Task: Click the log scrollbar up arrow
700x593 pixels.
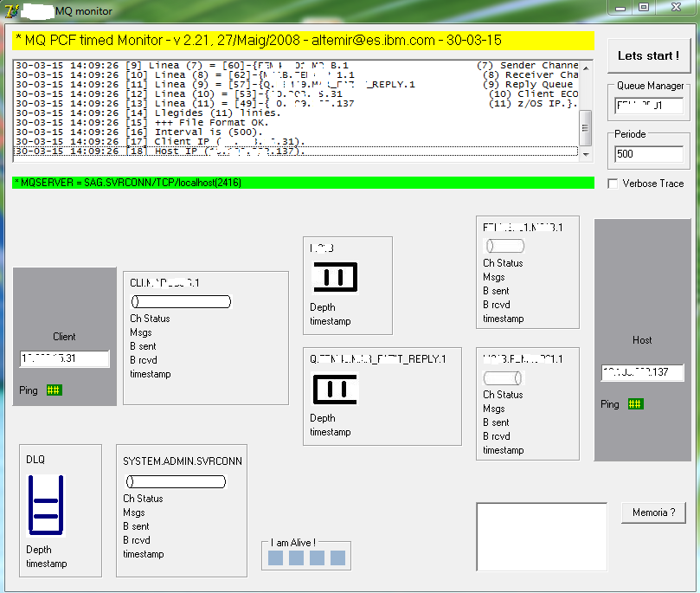Action: (x=586, y=68)
